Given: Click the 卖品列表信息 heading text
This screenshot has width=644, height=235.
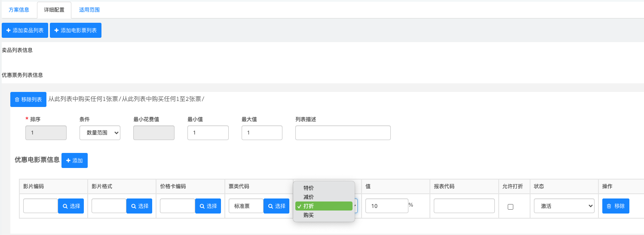Looking at the screenshot, I should [x=17, y=50].
